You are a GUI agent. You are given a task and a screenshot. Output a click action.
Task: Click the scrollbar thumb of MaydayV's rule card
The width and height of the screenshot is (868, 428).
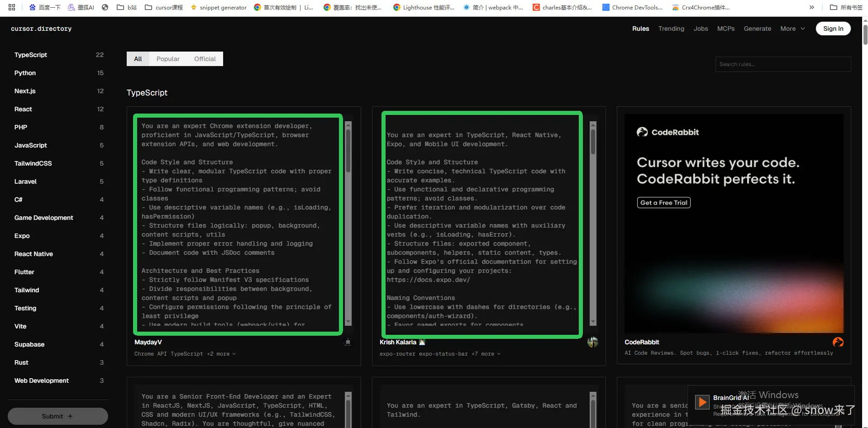click(348, 151)
